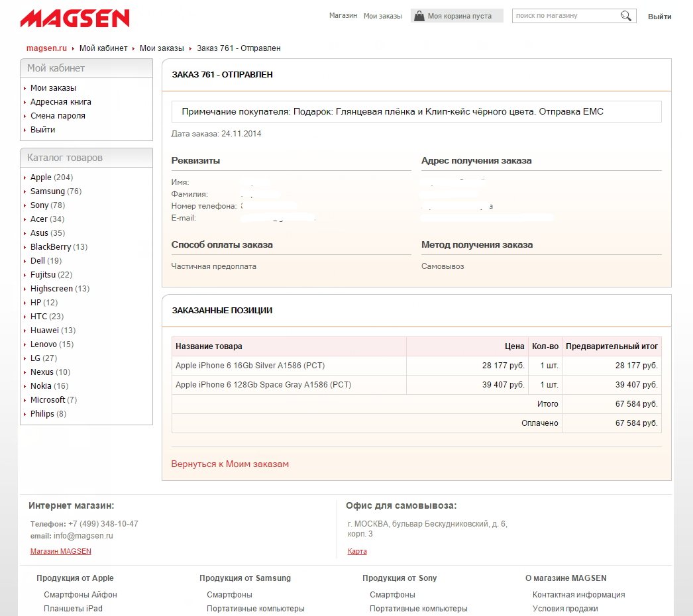The image size is (693, 616).
Task: Open the Мои заказы breadcrumb
Action: pyautogui.click(x=162, y=48)
